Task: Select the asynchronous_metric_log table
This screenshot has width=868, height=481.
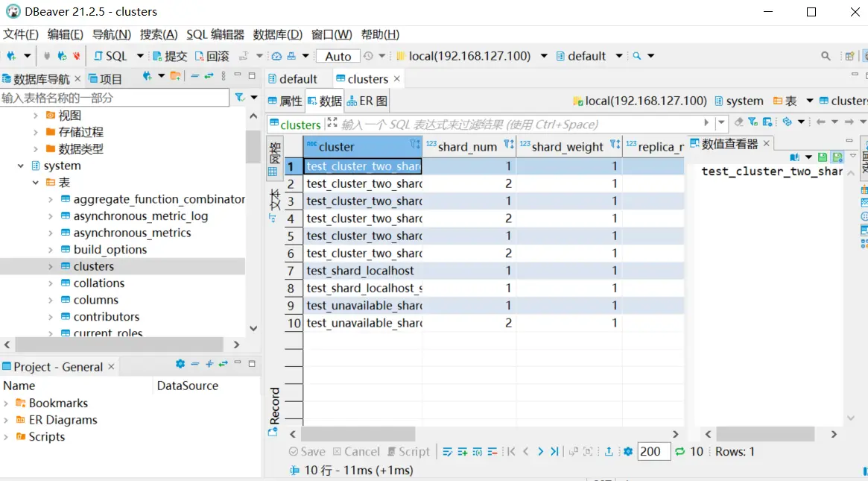Action: [x=141, y=216]
